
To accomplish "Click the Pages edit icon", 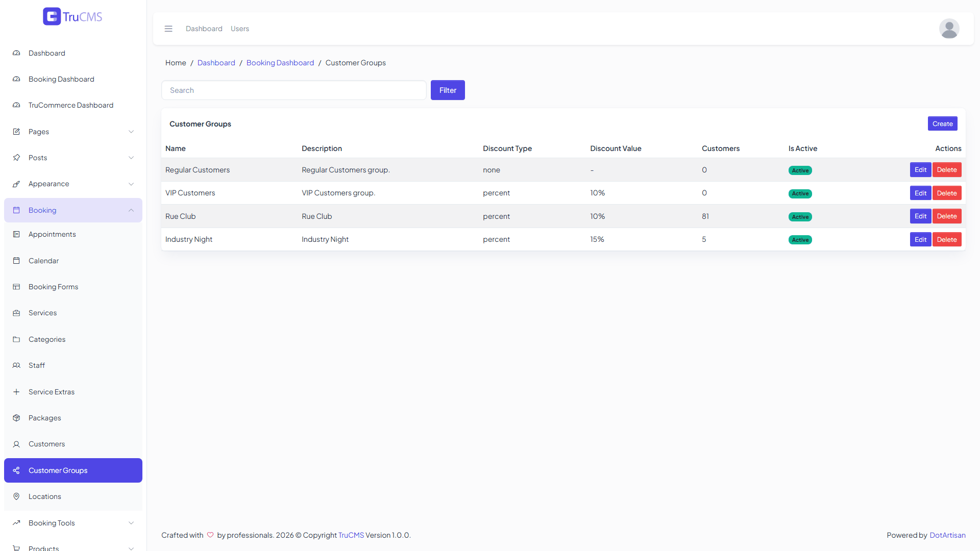I will coord(16,132).
